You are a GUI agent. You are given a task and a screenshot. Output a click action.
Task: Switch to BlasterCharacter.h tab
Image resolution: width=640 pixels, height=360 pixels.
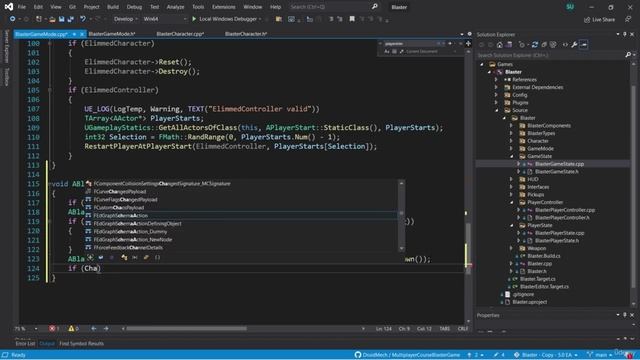coord(246,34)
